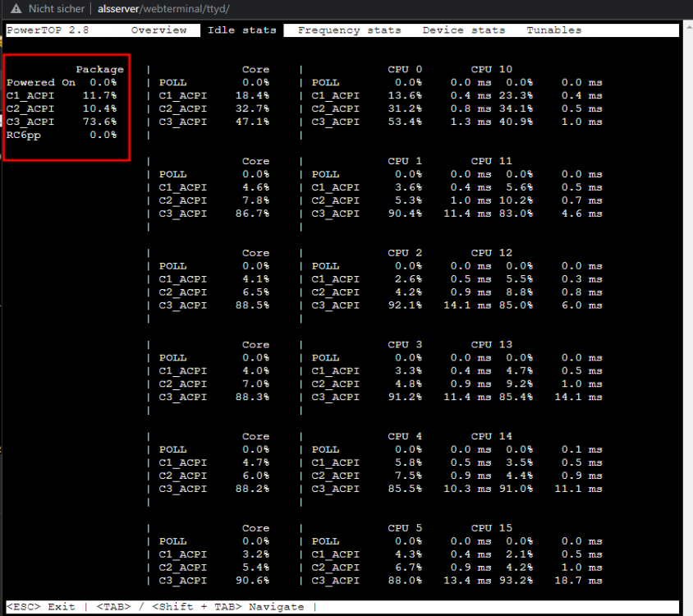Viewport: 693px width, 616px height.
Task: Select CPU 3 C3_ACPI value 91.2%
Action: tap(405, 397)
